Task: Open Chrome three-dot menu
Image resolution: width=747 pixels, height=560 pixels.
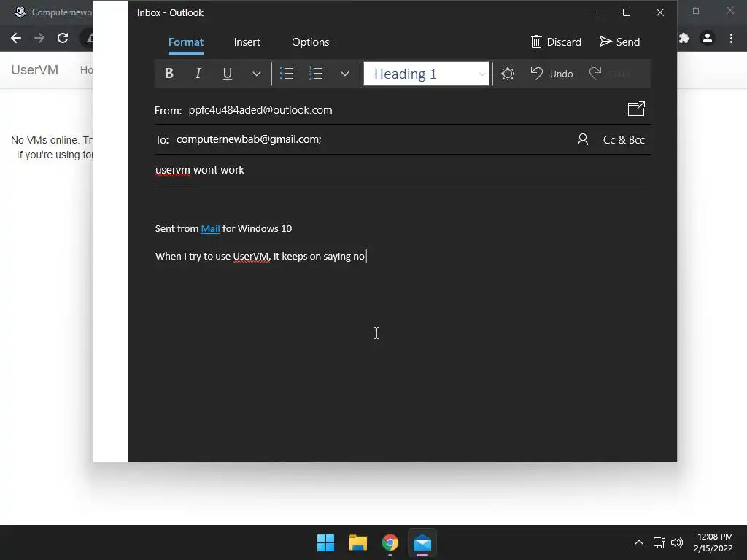Action: pos(731,38)
